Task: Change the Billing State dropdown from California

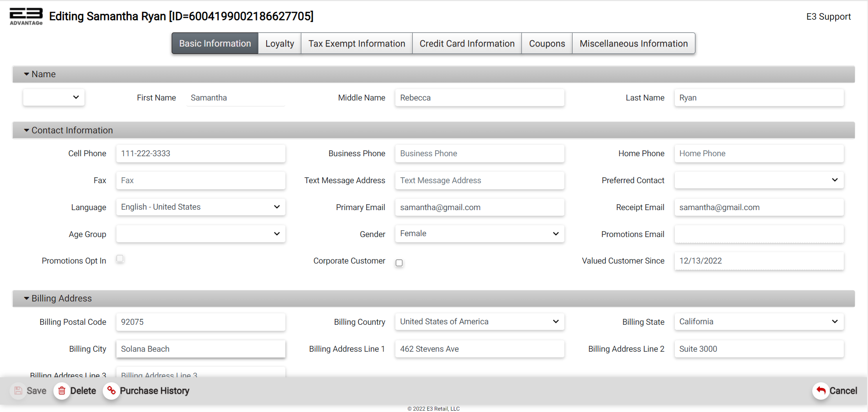Action: tap(758, 322)
